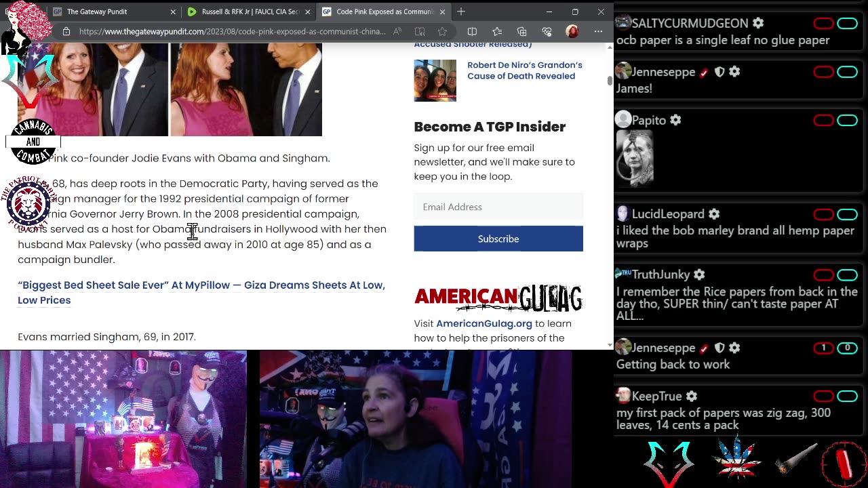Close the Russell & RFK Jr tab
Image resolution: width=868 pixels, height=488 pixels.
pyautogui.click(x=307, y=12)
